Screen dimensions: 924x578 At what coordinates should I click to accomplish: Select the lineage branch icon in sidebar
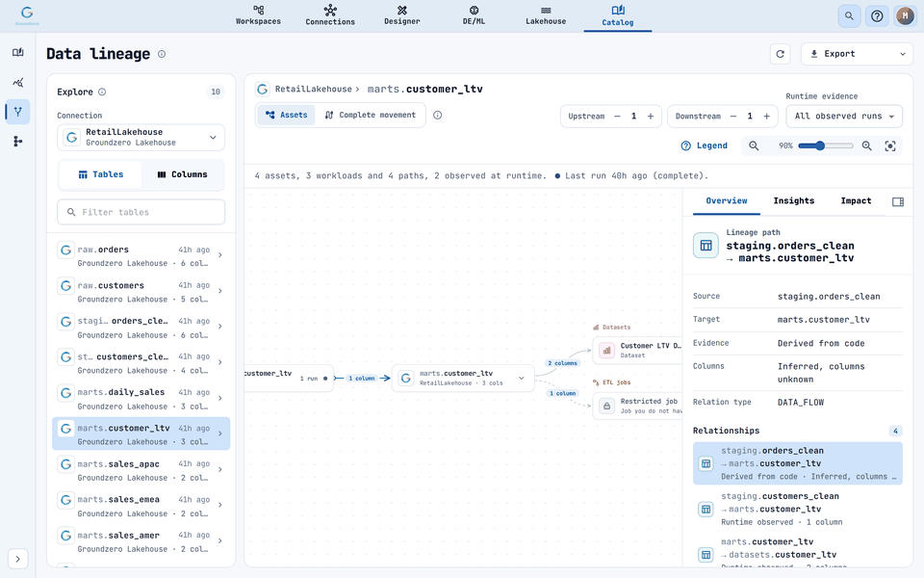click(x=17, y=112)
